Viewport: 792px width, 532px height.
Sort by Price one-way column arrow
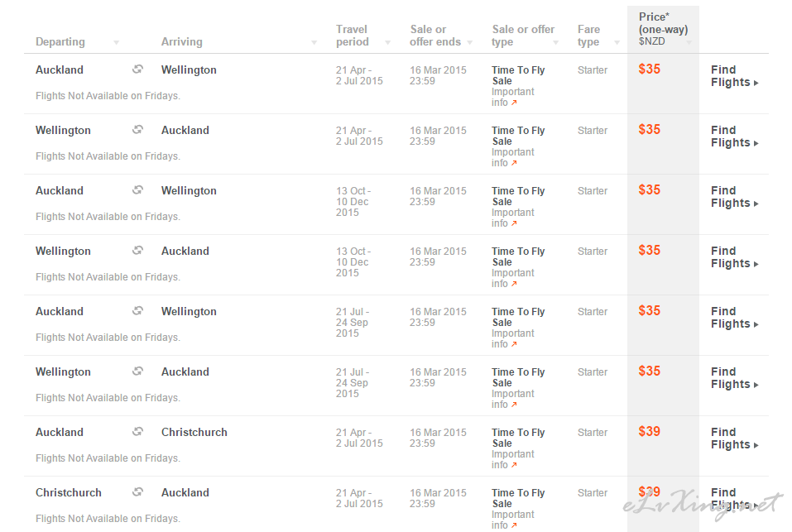(689, 42)
